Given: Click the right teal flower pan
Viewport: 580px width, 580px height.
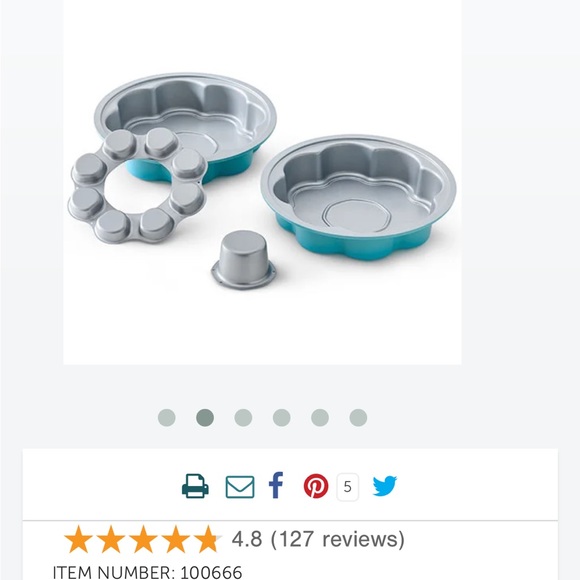Looking at the screenshot, I should [x=358, y=198].
